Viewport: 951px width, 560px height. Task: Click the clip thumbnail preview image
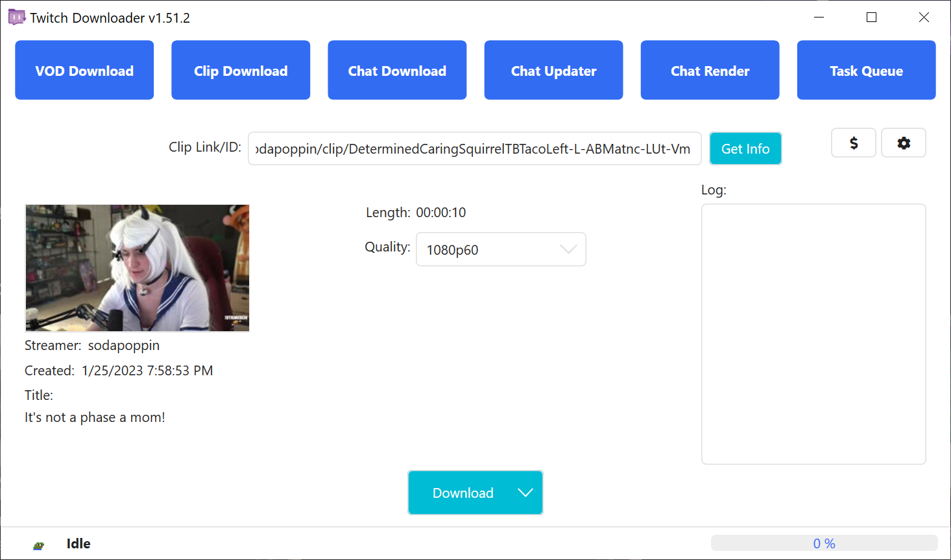point(137,268)
